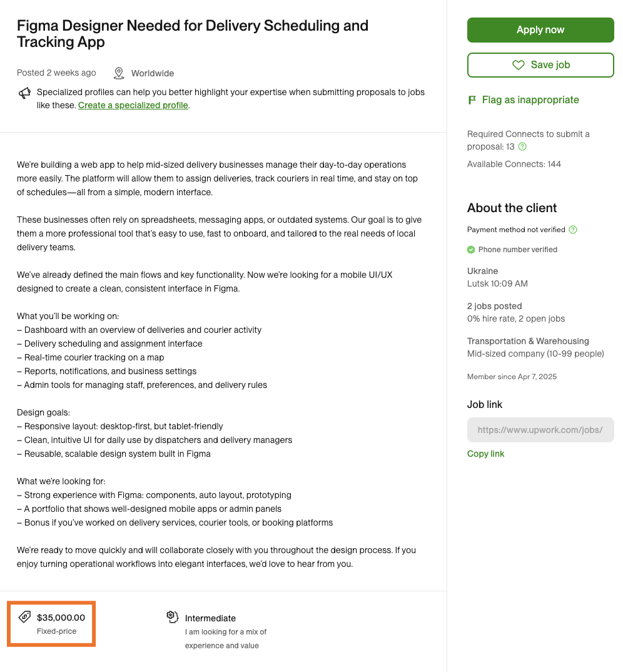Click the Figma Designer Needed job title
Image resolution: width=623 pixels, height=672 pixels.
192,34
